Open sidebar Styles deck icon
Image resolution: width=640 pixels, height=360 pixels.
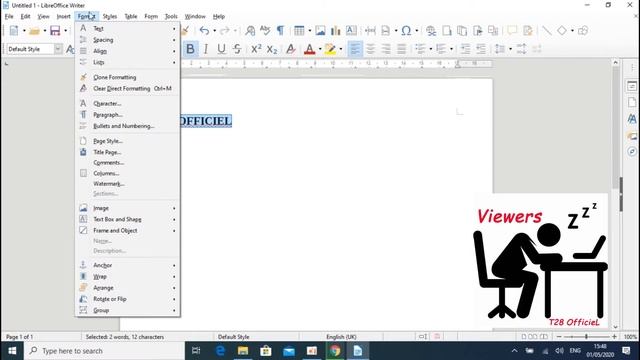[631, 119]
